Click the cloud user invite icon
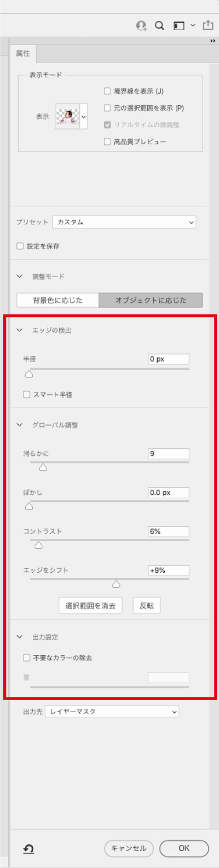This screenshot has width=219, height=868. [x=142, y=25]
